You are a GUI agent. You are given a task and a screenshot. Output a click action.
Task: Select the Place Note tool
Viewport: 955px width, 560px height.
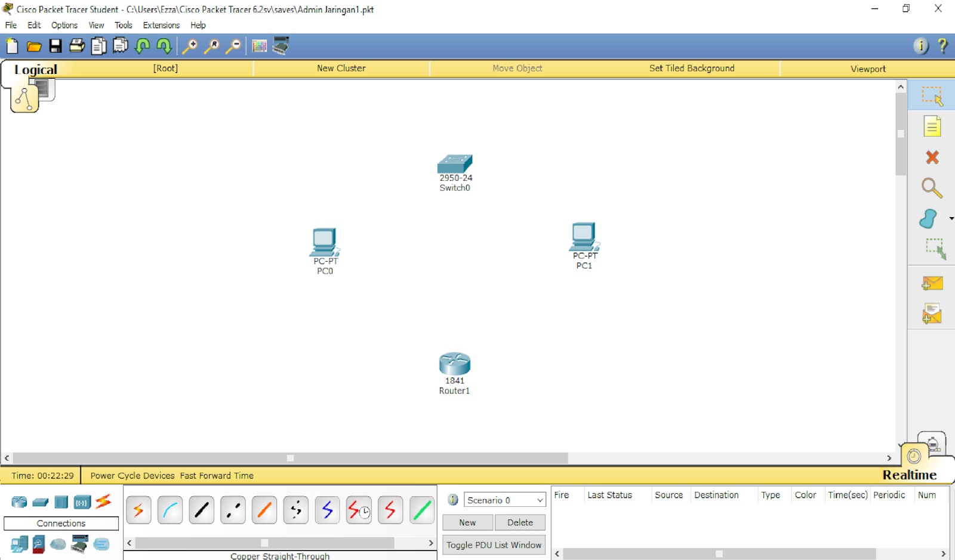click(x=931, y=126)
